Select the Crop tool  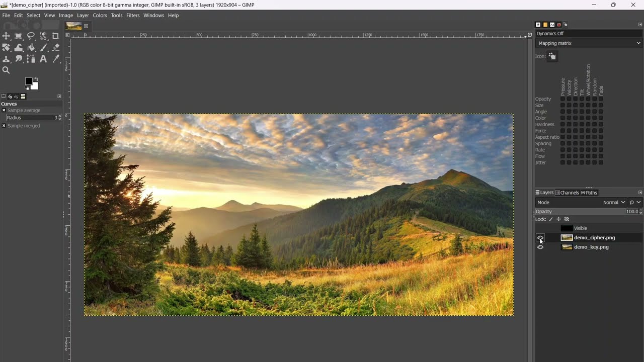click(x=55, y=36)
